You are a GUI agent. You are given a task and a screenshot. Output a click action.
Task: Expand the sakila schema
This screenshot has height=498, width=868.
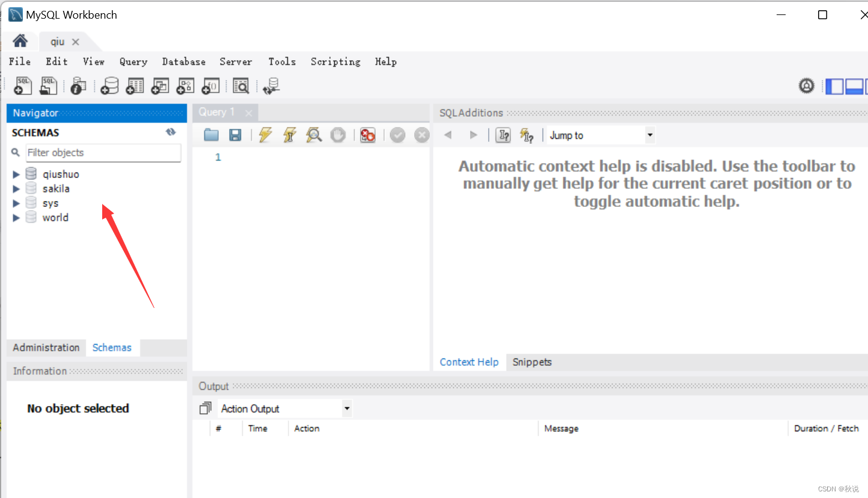tap(16, 189)
